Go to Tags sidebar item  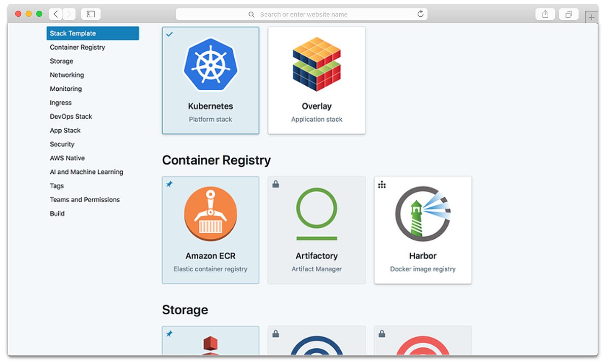[57, 186]
